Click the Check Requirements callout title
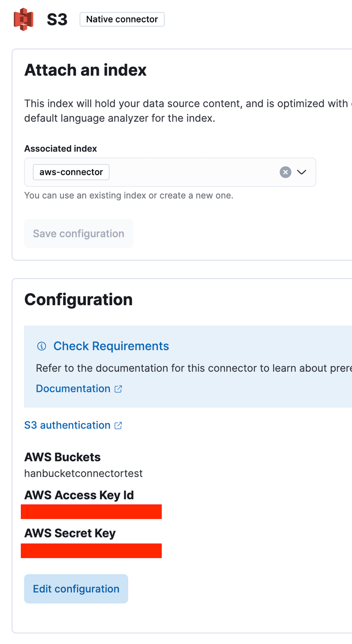The height and width of the screenshot is (644, 352). tap(111, 346)
